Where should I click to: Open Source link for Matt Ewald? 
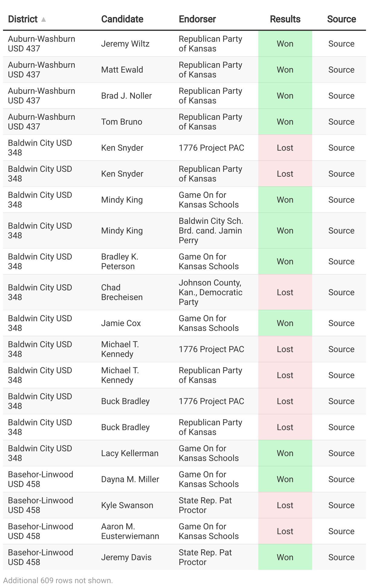[341, 70]
